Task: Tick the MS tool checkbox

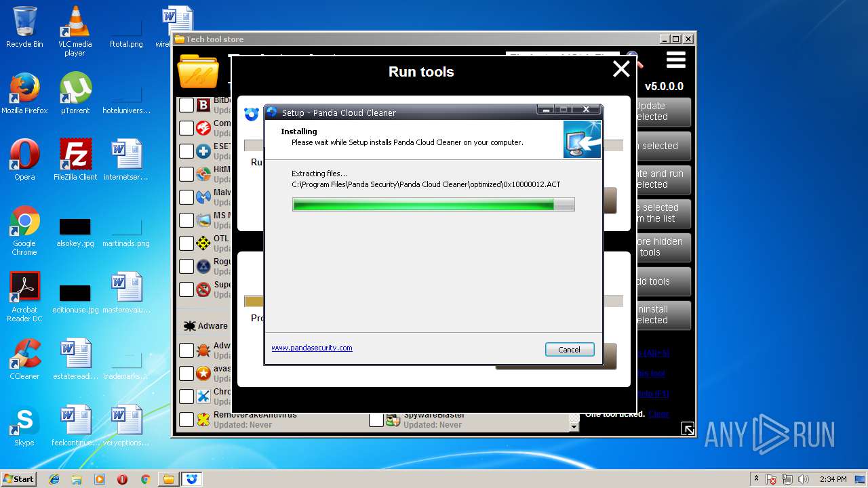Action: tap(186, 220)
